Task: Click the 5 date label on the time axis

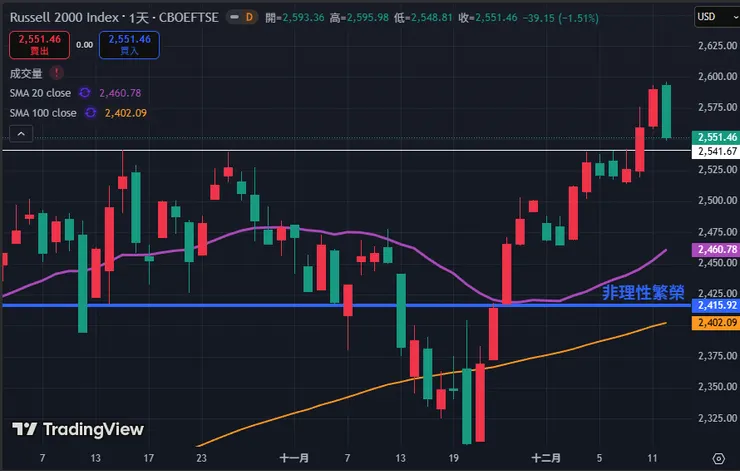Action: click(599, 458)
